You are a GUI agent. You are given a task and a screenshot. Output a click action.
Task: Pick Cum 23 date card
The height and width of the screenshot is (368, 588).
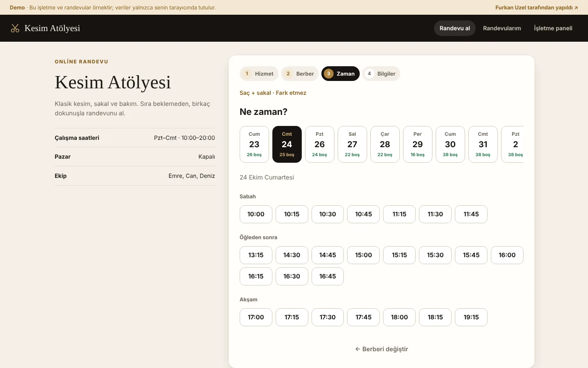[254, 144]
